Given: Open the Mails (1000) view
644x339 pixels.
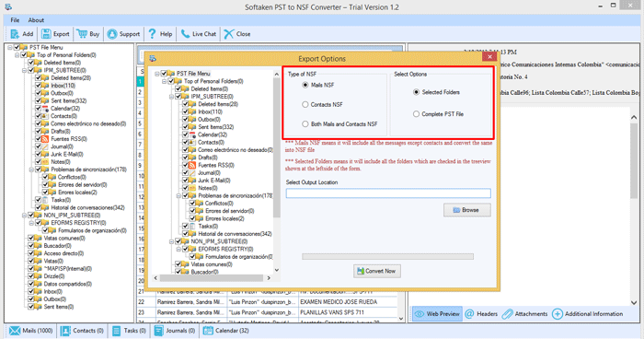Looking at the screenshot, I should pos(30,331).
